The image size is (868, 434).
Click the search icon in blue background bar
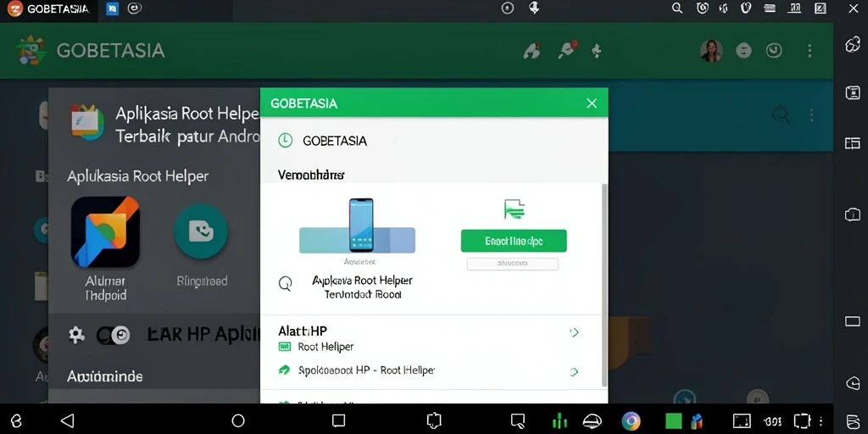[x=781, y=115]
